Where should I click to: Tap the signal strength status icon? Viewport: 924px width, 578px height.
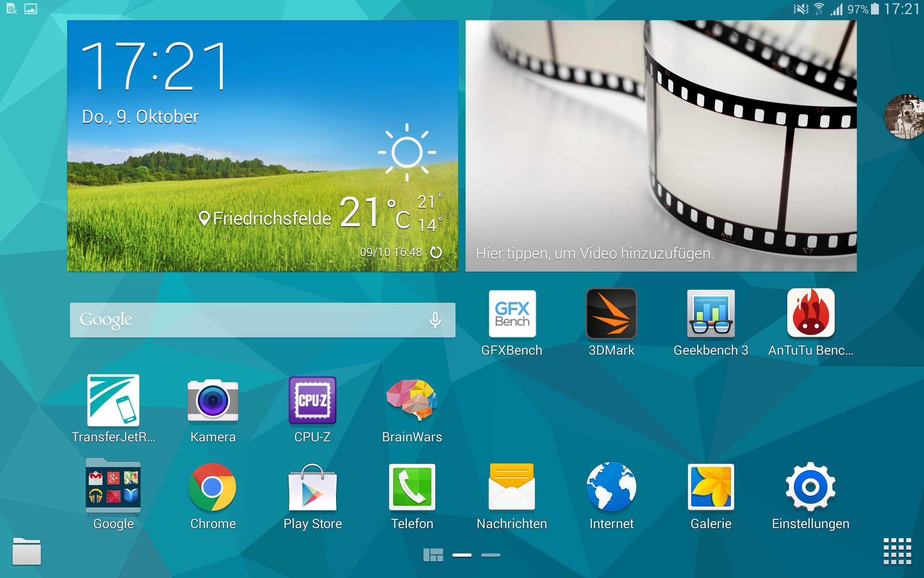(x=836, y=9)
